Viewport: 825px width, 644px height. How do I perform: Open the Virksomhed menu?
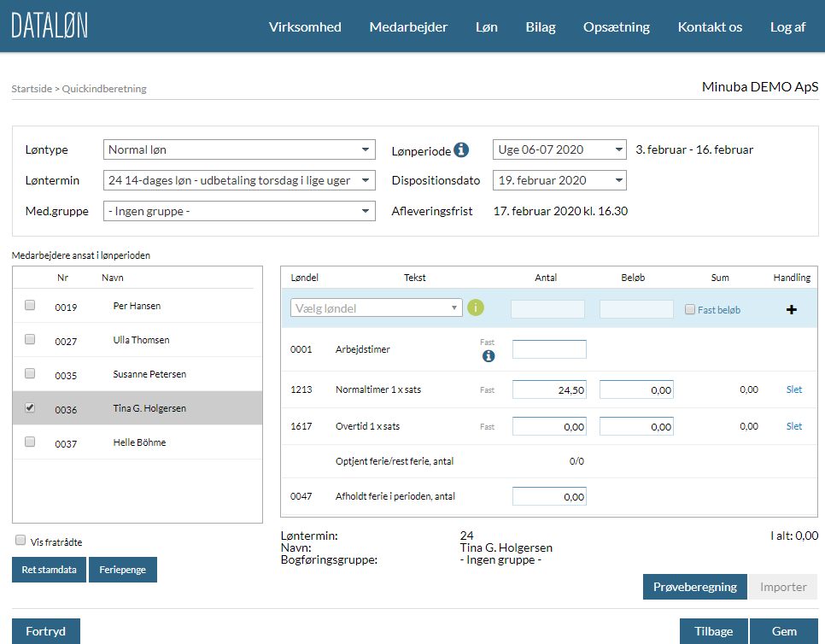(x=305, y=26)
